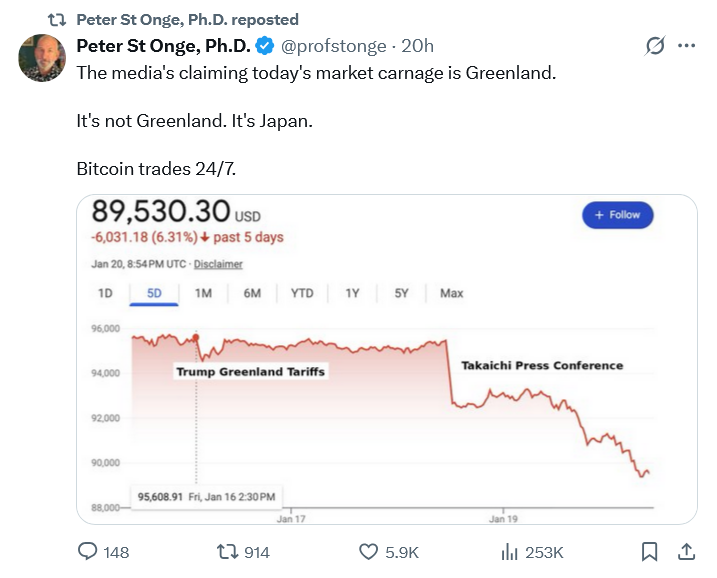Click the Grok circle-slash icon

[x=656, y=46]
